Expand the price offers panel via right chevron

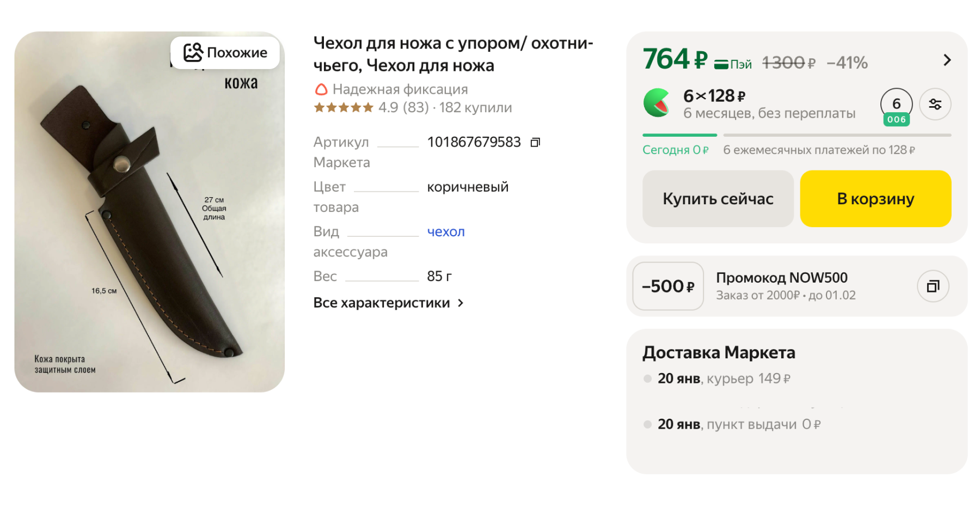tap(947, 59)
